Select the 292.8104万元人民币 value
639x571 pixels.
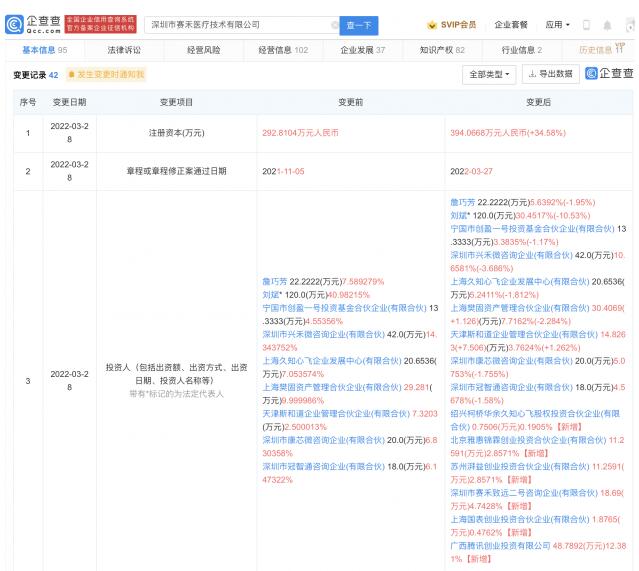tap(300, 133)
